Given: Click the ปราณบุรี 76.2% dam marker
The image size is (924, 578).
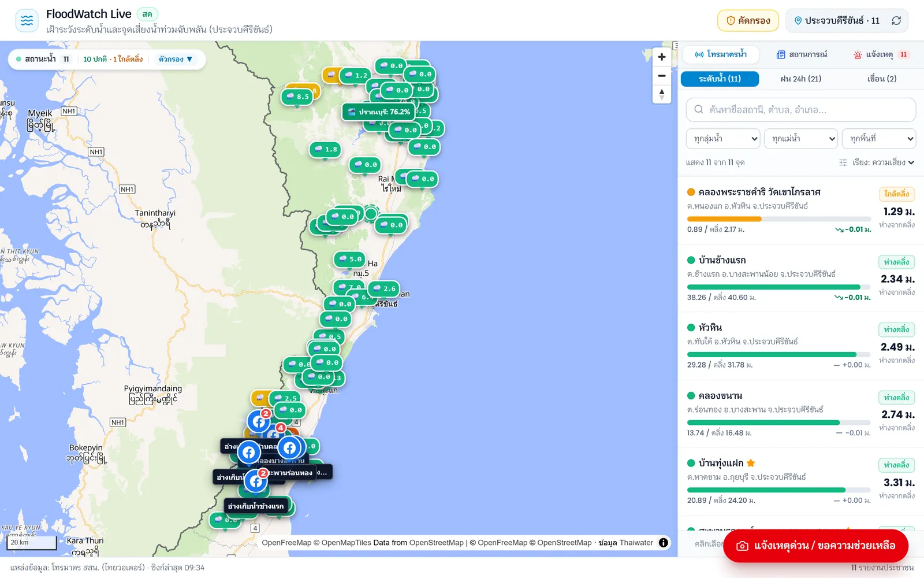Looking at the screenshot, I should coord(379,112).
